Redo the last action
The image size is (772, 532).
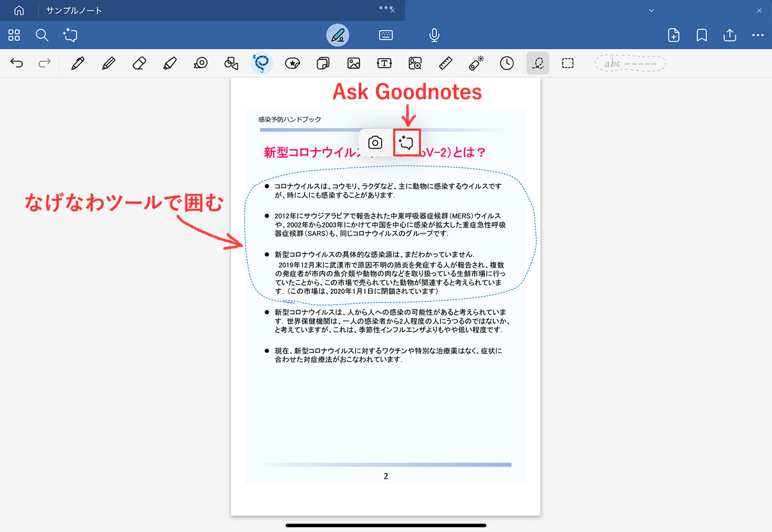point(45,63)
